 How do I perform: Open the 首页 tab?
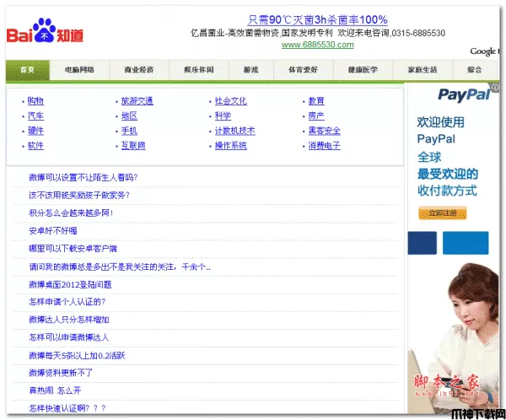[x=28, y=70]
